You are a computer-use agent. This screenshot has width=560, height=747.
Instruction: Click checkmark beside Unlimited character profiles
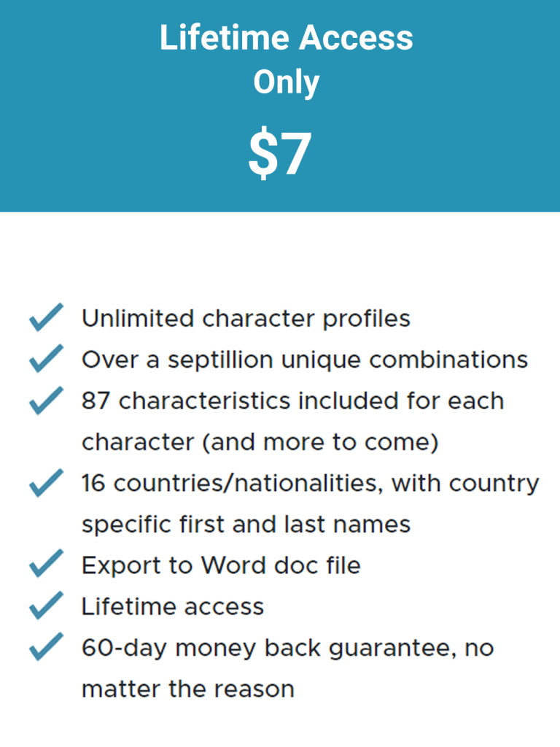point(46,317)
